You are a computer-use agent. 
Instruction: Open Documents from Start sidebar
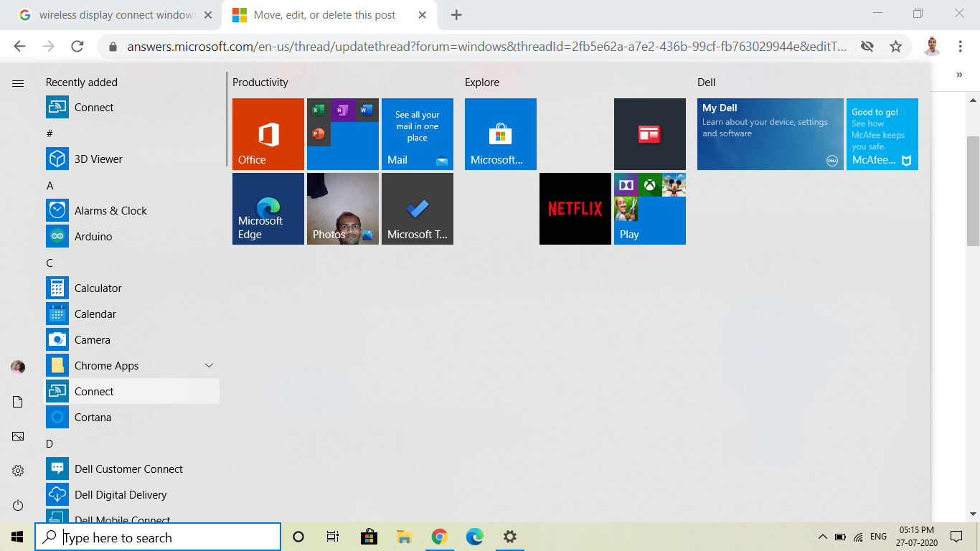18,402
